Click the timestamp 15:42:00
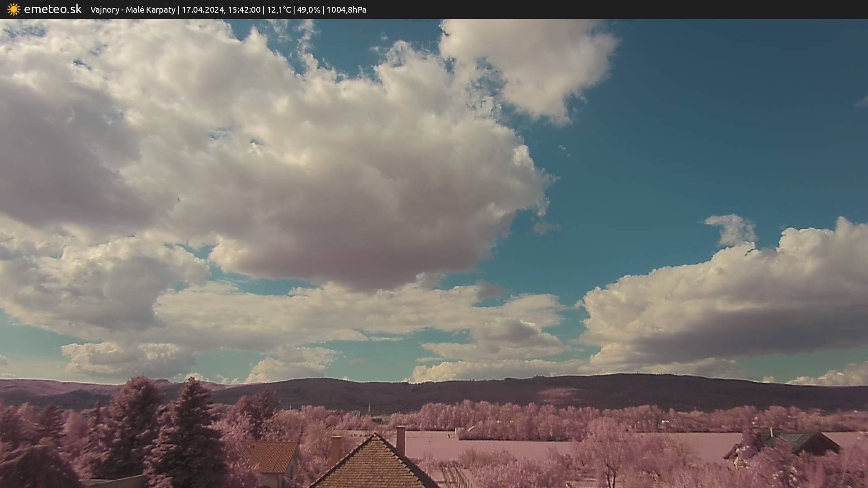The image size is (868, 488). tap(244, 10)
